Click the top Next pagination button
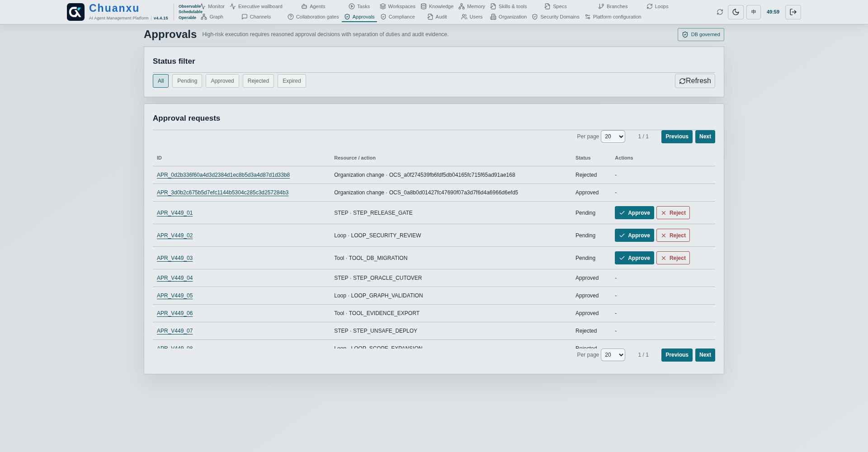Screen dimensions: 868x452 coord(705,137)
